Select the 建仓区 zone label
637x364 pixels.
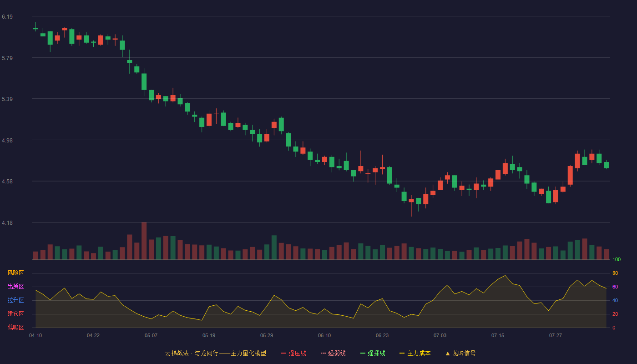coord(15,314)
